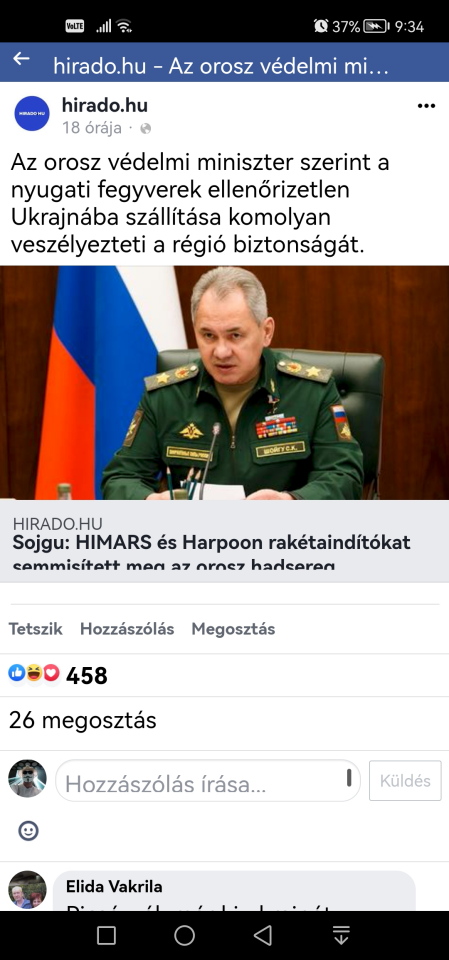View the like reaction icon
449x960 pixels.
17,673
